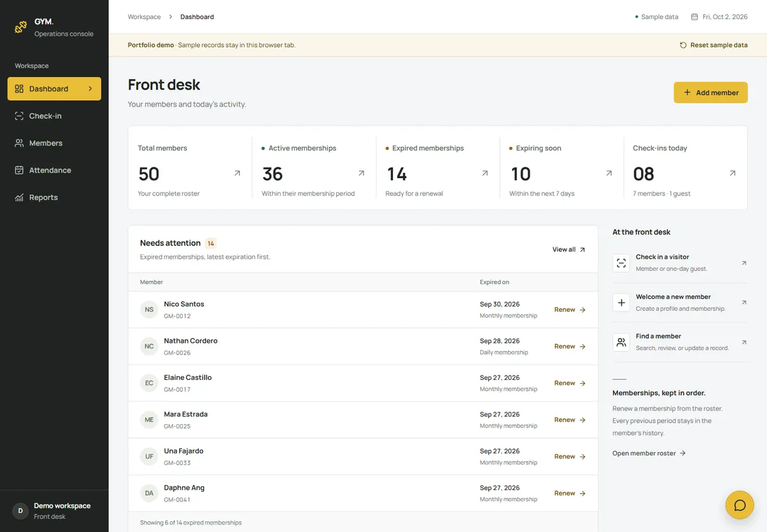Click the Check in a visitor title

[x=662, y=257]
